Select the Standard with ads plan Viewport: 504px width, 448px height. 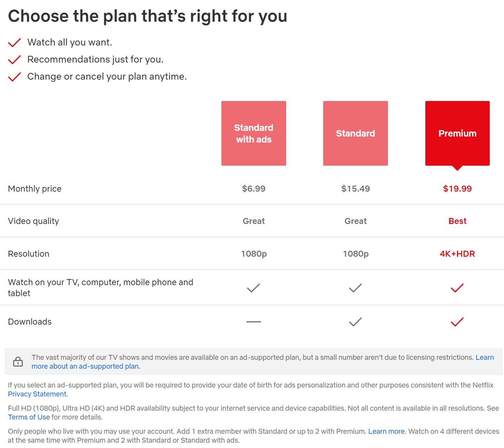tap(253, 133)
